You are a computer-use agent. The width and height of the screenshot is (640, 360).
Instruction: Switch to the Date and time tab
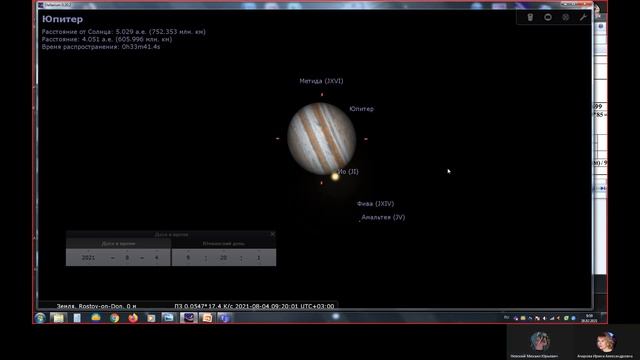click(118, 243)
